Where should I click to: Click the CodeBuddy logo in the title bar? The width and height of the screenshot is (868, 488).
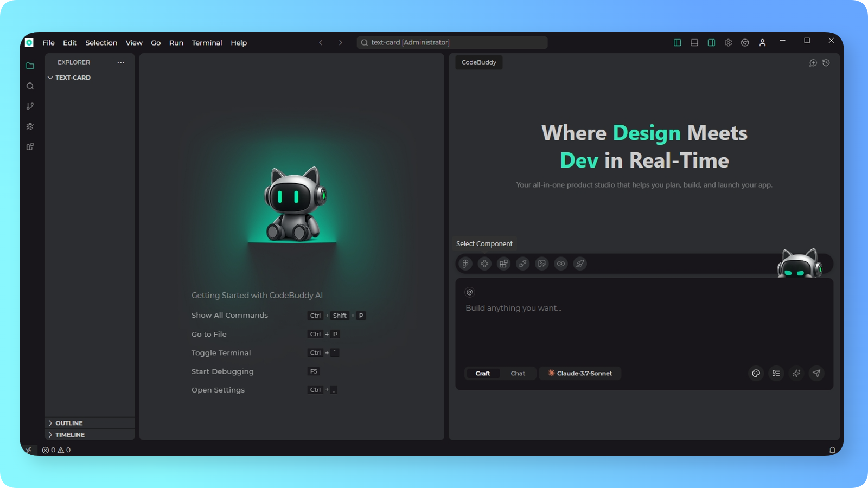29,42
